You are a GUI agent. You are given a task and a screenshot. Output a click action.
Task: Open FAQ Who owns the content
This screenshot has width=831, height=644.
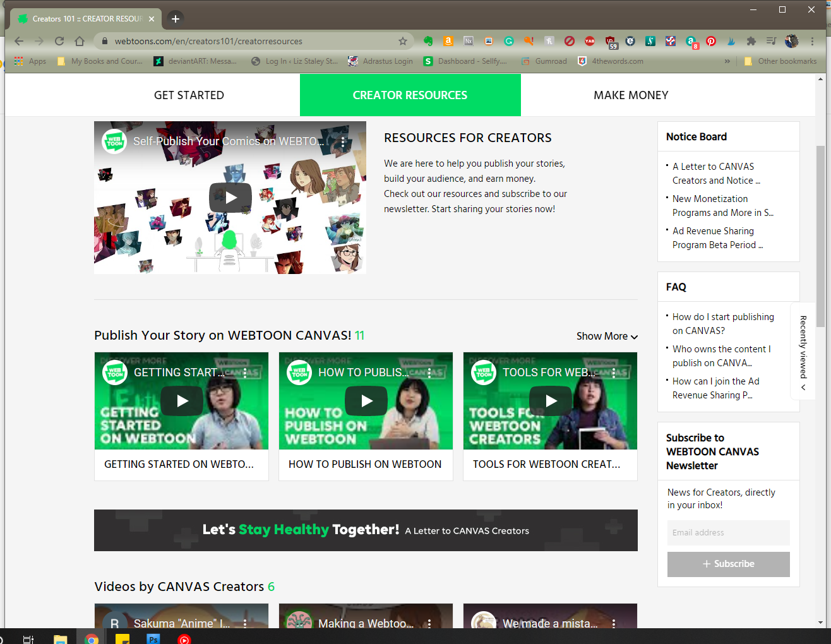click(721, 356)
